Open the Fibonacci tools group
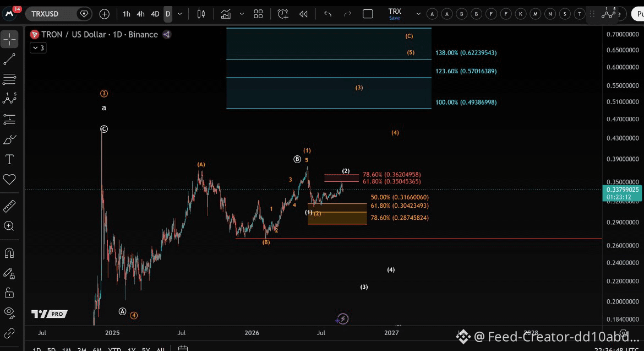 pos(9,79)
